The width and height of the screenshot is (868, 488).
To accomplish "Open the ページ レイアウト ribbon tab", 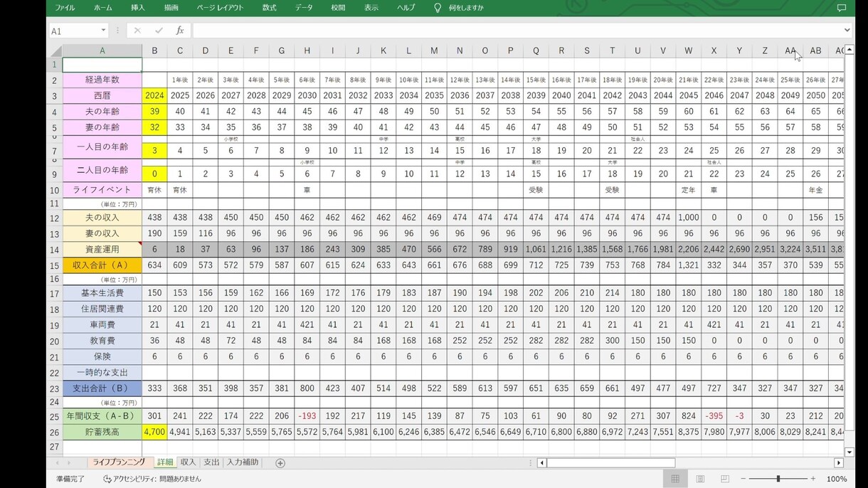I will [220, 8].
